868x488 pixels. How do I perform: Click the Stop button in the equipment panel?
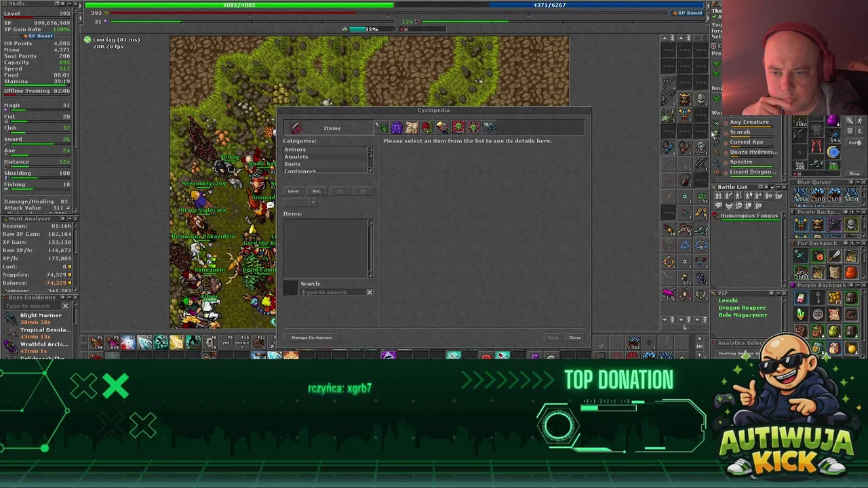coord(854,174)
